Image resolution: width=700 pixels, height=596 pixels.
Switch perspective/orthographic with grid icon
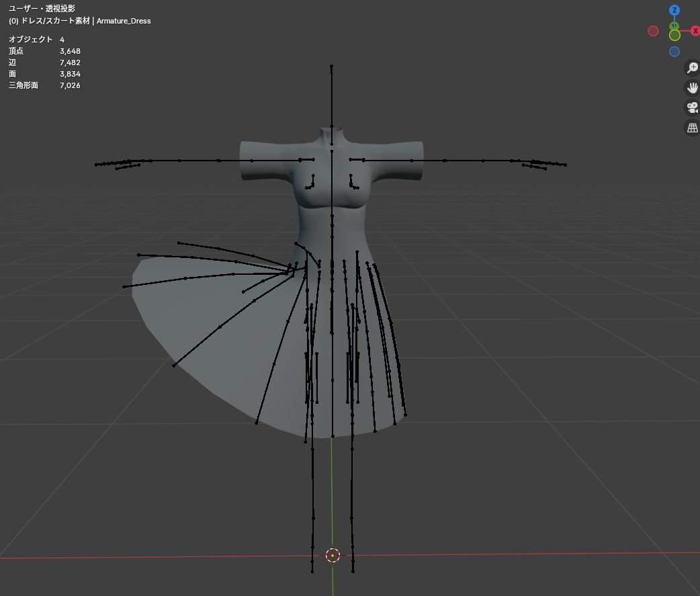[693, 128]
